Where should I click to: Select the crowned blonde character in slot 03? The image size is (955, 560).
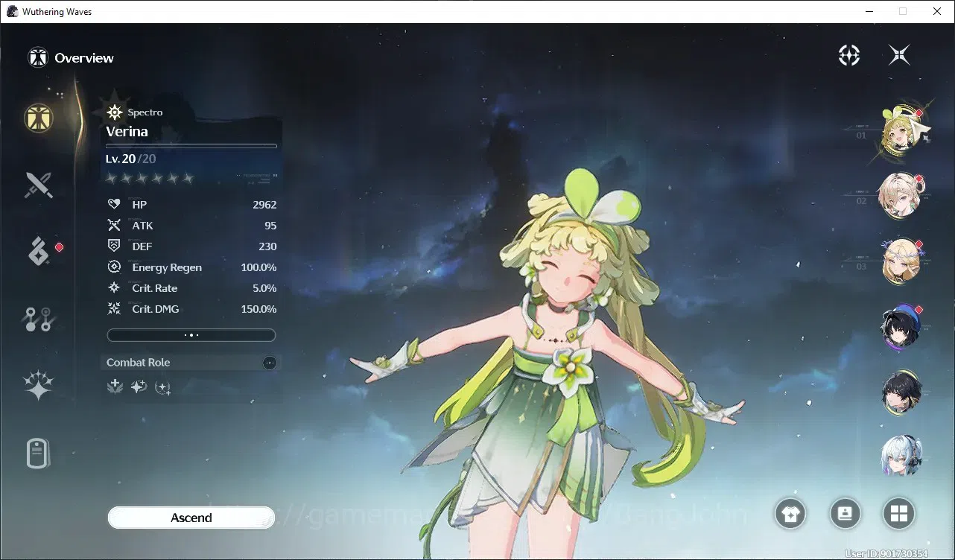[901, 261]
